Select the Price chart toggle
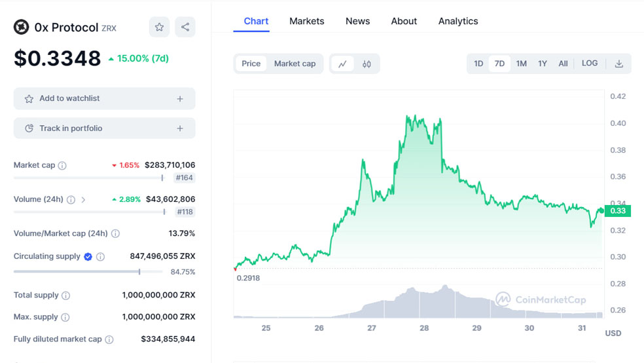The height and width of the screenshot is (363, 644). pyautogui.click(x=251, y=64)
